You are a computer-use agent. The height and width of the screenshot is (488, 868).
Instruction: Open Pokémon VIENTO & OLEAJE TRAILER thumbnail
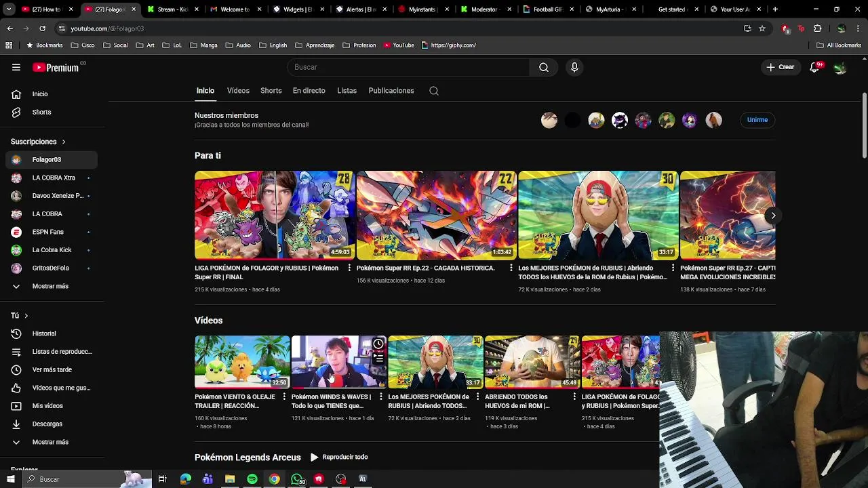[x=242, y=362]
